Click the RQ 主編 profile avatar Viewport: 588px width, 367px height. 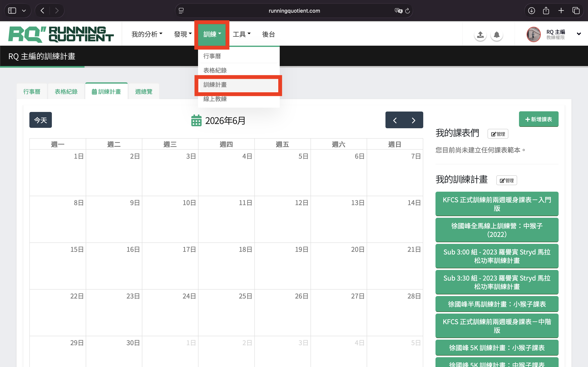(x=533, y=34)
